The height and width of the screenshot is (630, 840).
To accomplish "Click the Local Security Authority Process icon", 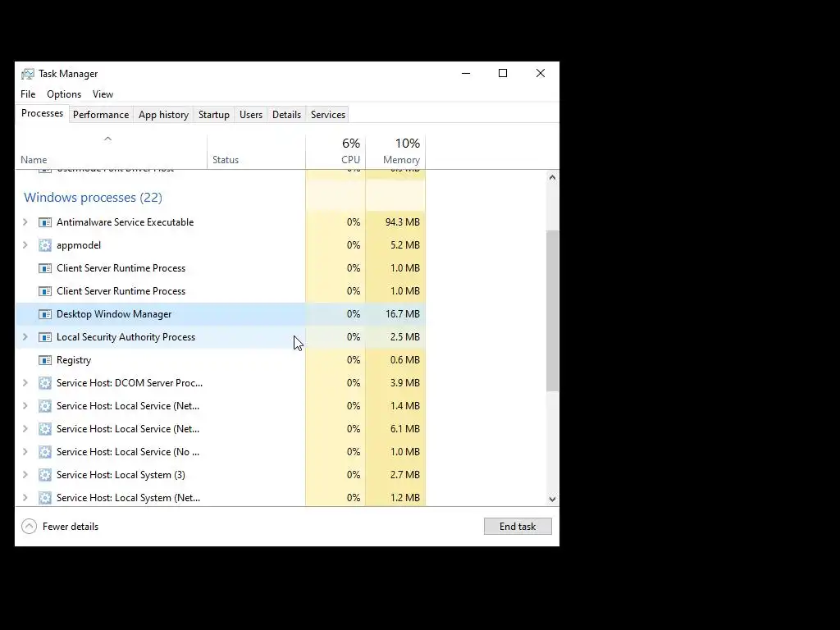I will coord(45,337).
